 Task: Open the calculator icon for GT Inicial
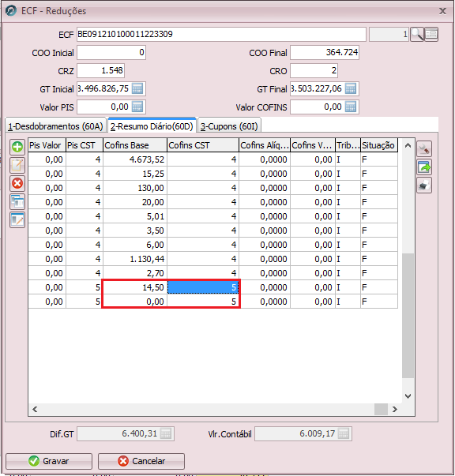tap(137, 89)
